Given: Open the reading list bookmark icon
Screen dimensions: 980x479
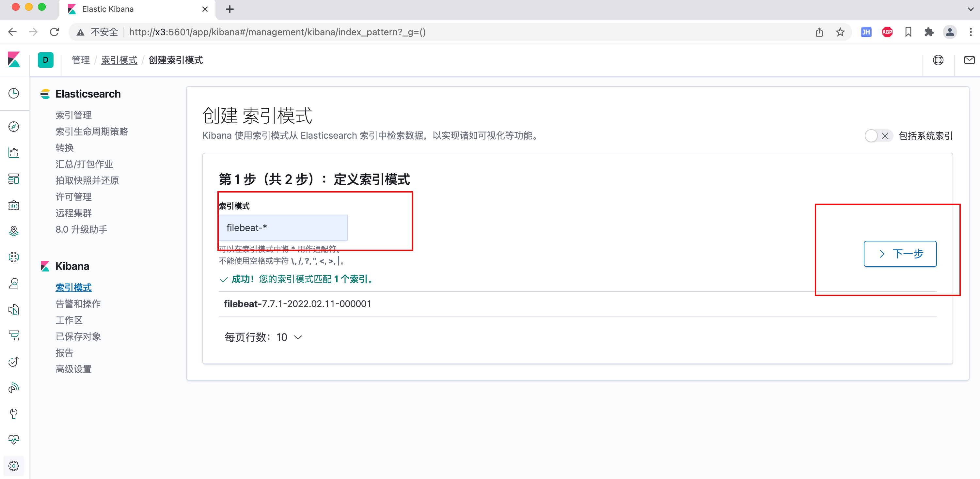Looking at the screenshot, I should coord(908,32).
